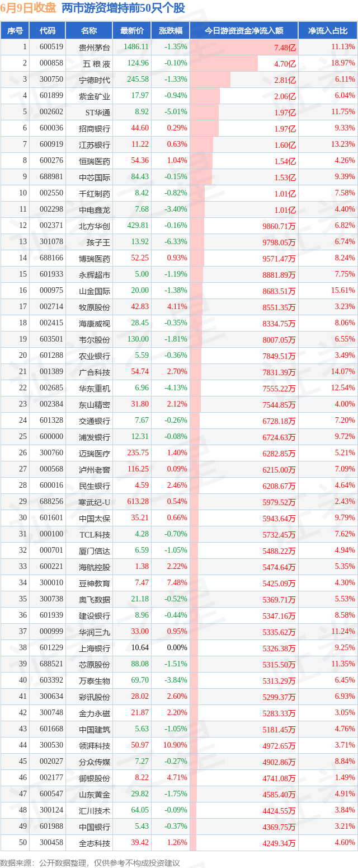Click the 序号 column header
Image resolution: width=358 pixels, height=868 pixels.
pos(15,31)
